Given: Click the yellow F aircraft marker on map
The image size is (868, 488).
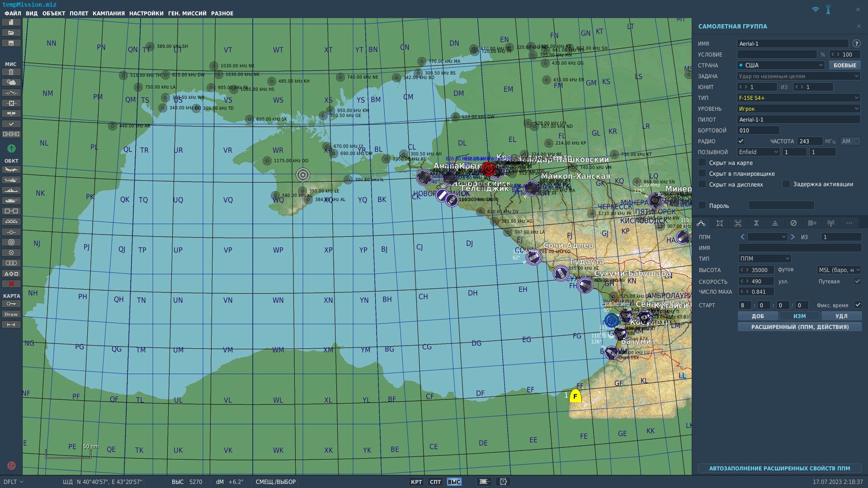Looking at the screenshot, I should [x=575, y=396].
